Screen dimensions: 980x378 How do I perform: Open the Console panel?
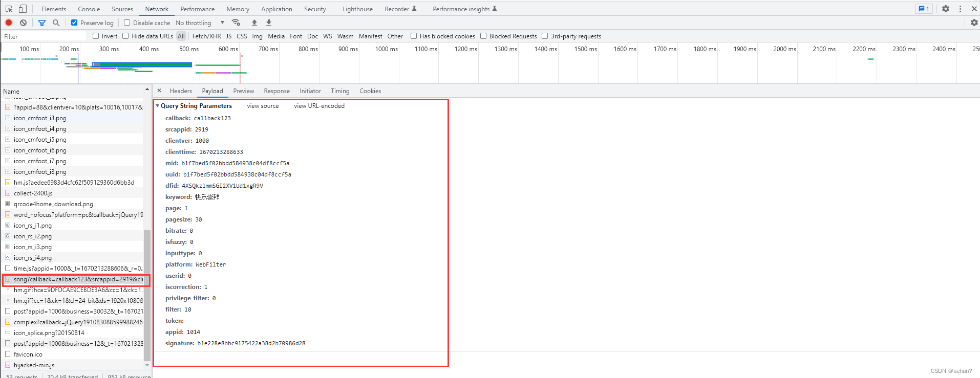coord(89,9)
